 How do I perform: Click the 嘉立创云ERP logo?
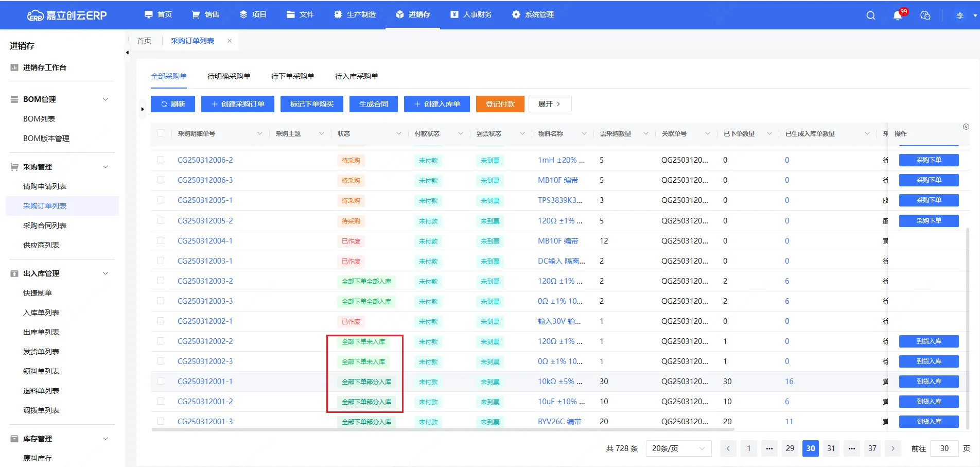pos(67,15)
